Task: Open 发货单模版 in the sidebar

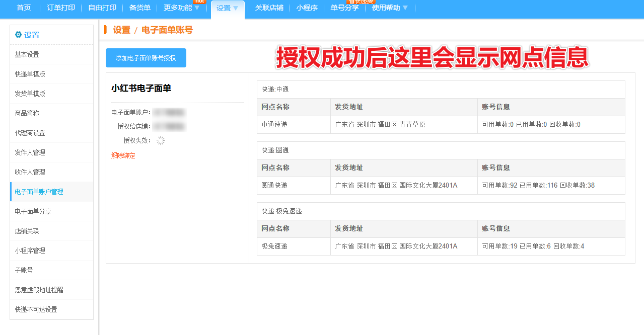Action: pos(51,94)
